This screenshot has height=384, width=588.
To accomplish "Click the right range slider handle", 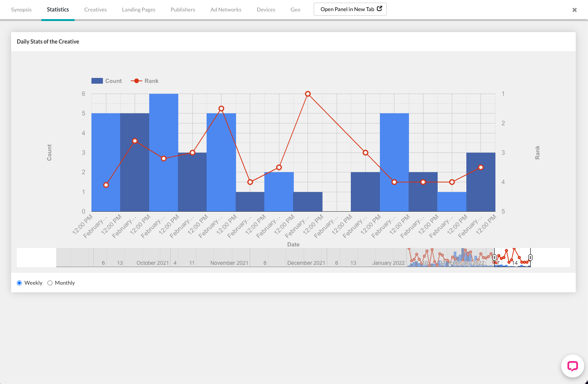I will pyautogui.click(x=530, y=257).
